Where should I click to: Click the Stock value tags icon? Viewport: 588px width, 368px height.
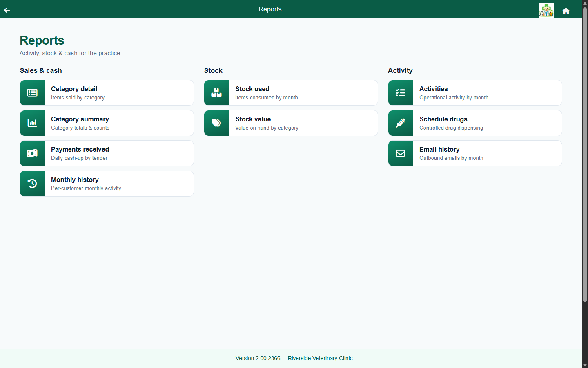(x=216, y=123)
